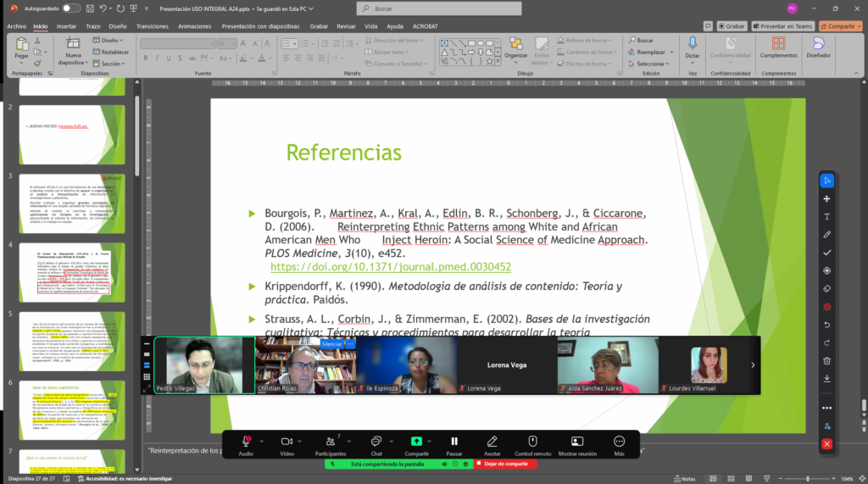Open the doi.org journal.pmed.0030452 link
868x484 pixels.
[x=390, y=267]
